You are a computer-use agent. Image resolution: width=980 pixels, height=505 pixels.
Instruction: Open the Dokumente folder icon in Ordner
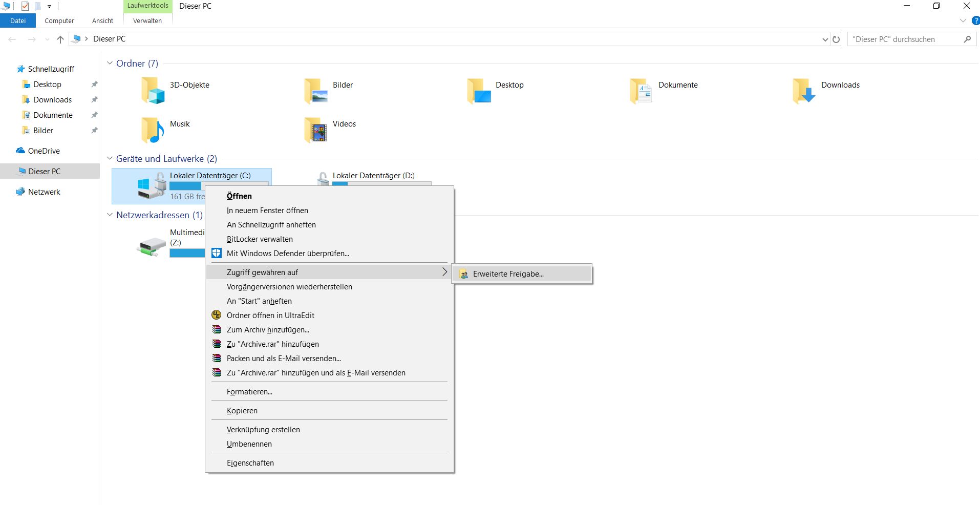[x=641, y=91]
